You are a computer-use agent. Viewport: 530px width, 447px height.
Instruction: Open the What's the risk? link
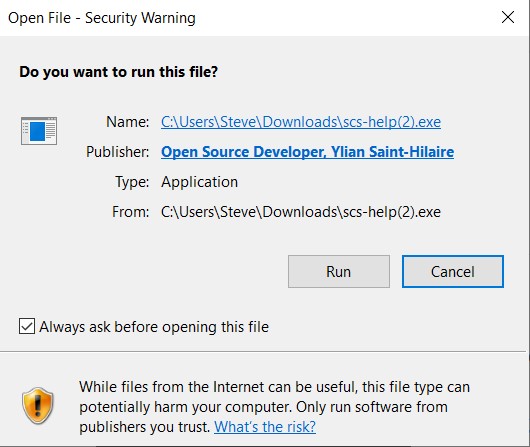[x=265, y=427]
